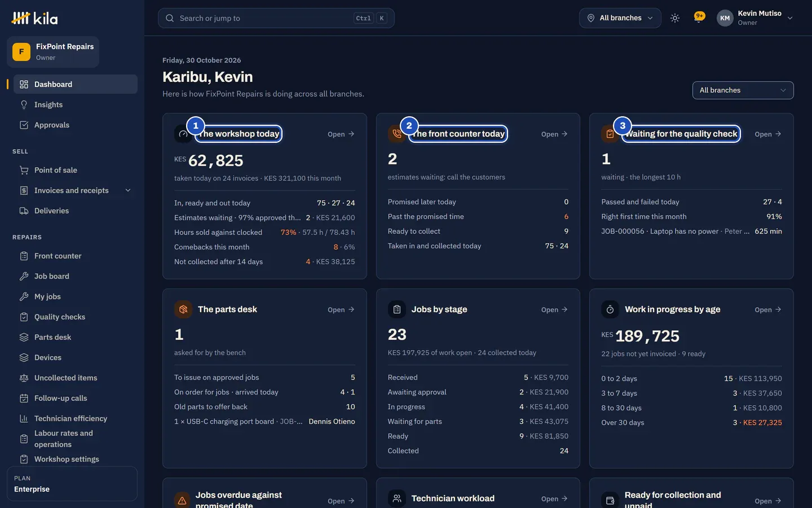Click the search magnifier icon
Screen dimensions: 812x508
170,18
